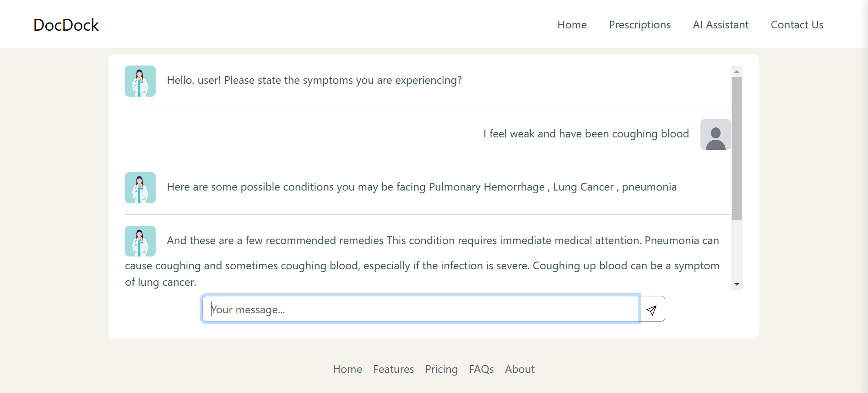Focus the 'Your message...' input field

420,309
